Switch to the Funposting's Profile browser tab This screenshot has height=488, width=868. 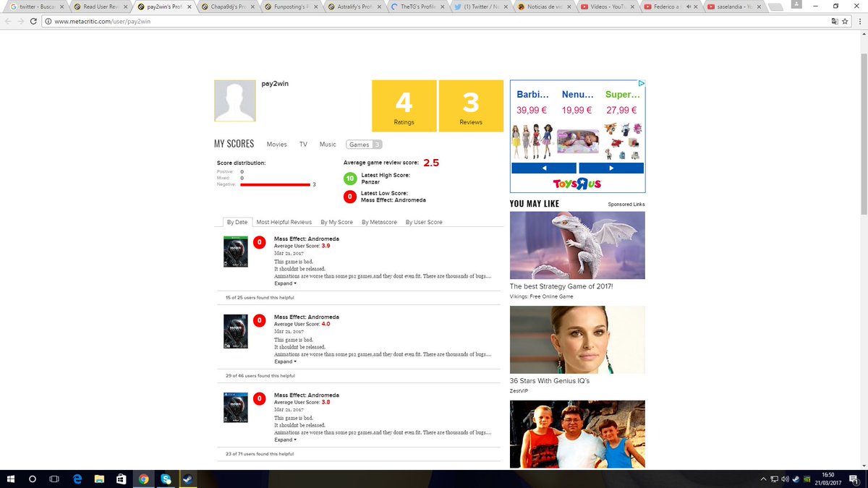(x=291, y=6)
